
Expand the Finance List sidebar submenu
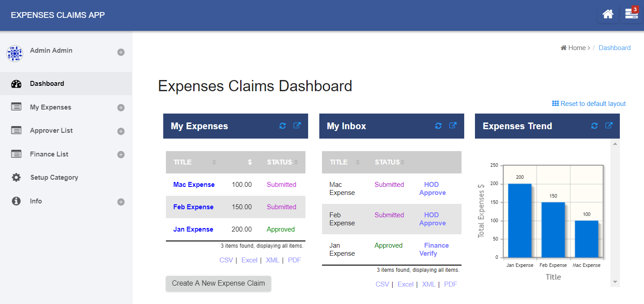point(121,155)
